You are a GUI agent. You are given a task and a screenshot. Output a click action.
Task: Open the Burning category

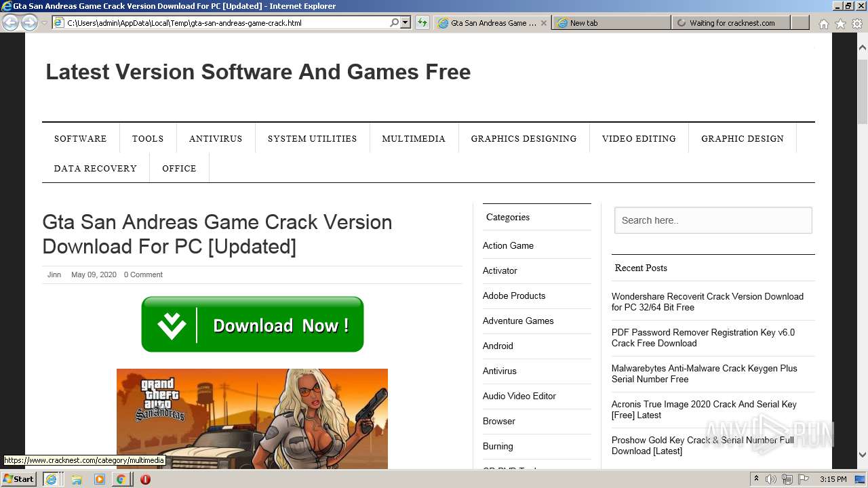point(498,446)
